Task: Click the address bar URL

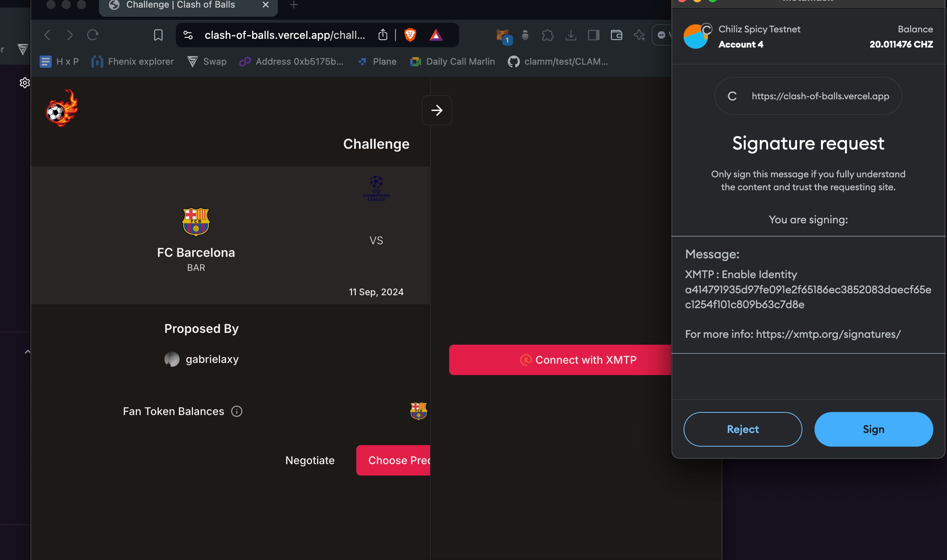Action: pos(285,35)
